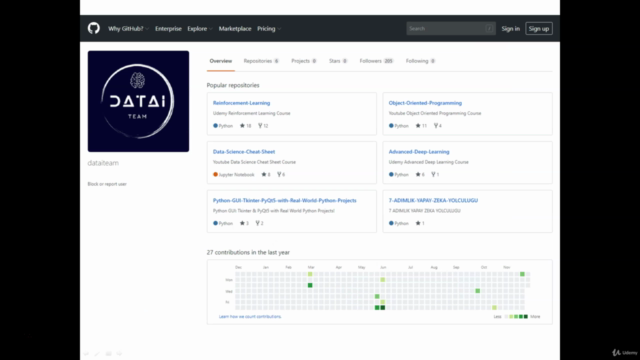The image size is (640, 360).
Task: Click 'Youtube Object Oriented Programming Course' description
Action: click(x=435, y=113)
